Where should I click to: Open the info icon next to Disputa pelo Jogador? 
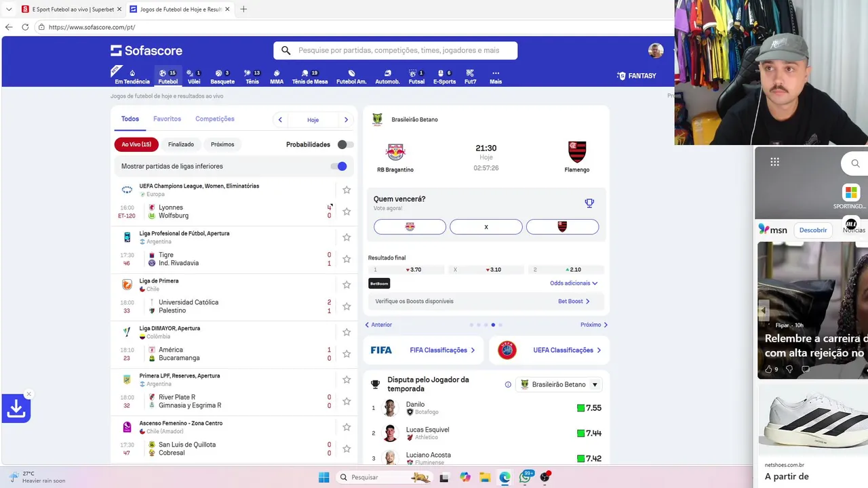pyautogui.click(x=508, y=384)
